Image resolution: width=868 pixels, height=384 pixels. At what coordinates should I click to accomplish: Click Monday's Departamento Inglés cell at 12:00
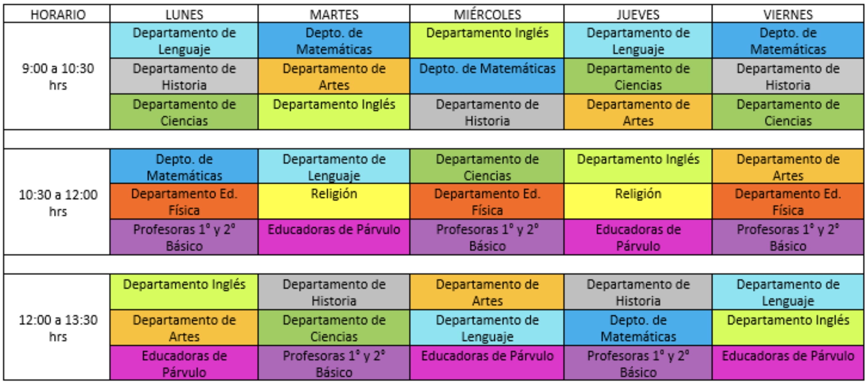coord(184,292)
